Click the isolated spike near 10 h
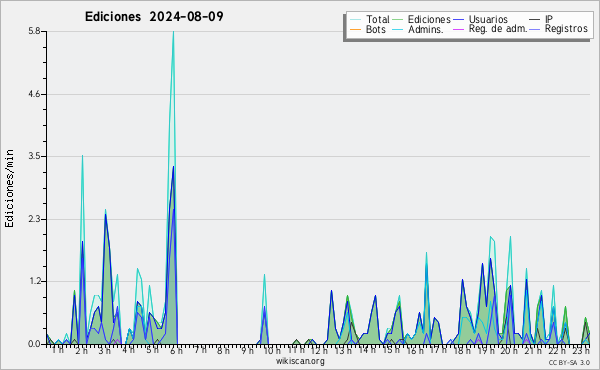600x370 pixels. pyautogui.click(x=264, y=309)
